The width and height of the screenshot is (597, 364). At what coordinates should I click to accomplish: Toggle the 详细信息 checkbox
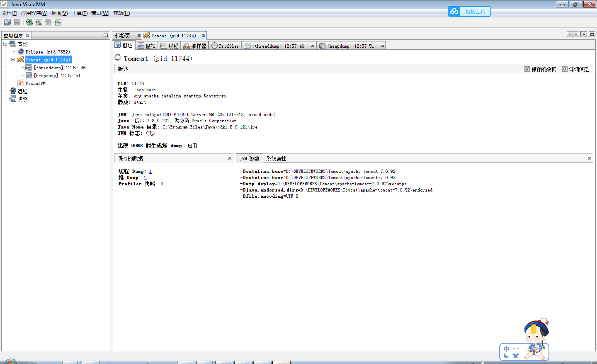click(x=565, y=69)
